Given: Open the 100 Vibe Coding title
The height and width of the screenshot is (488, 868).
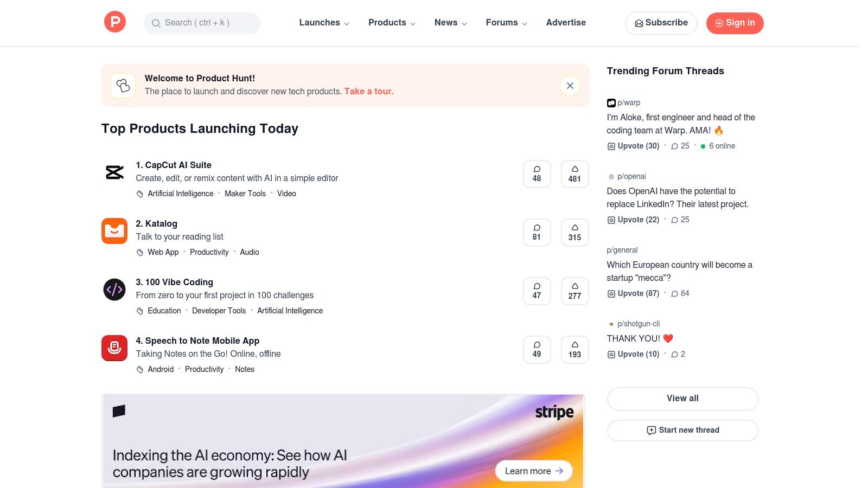Looking at the screenshot, I should click(174, 282).
